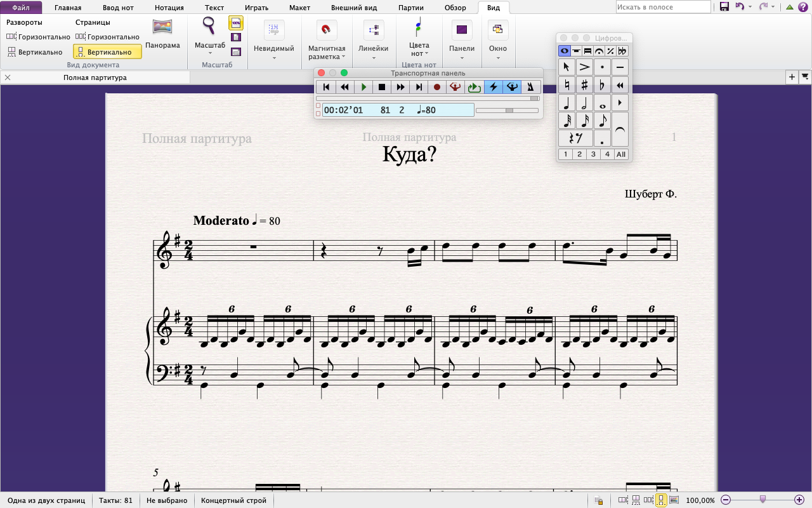Click the natural sign in the Keypad
This screenshot has height=508, width=812.
pos(566,85)
